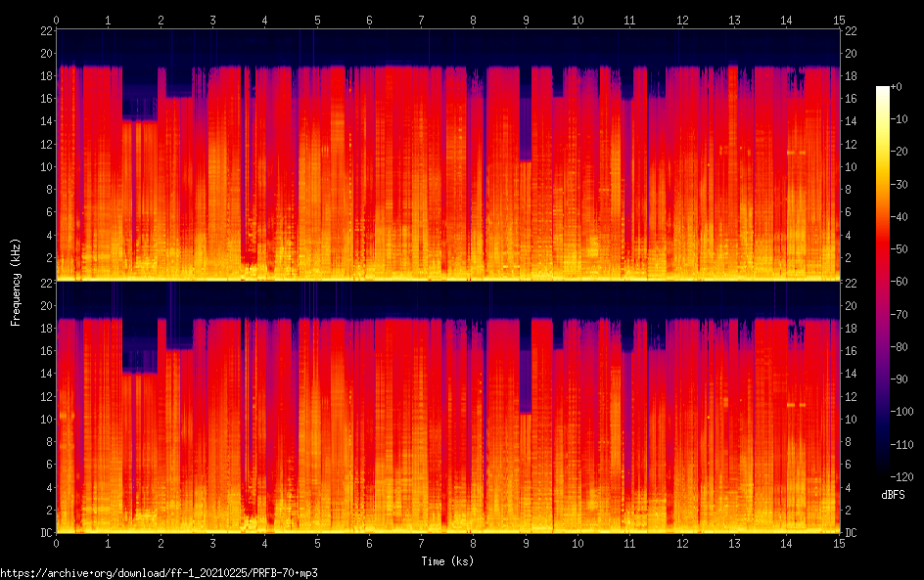The image size is (924, 580).
Task: Click the "-110" value on color scale
Action: tap(901, 445)
